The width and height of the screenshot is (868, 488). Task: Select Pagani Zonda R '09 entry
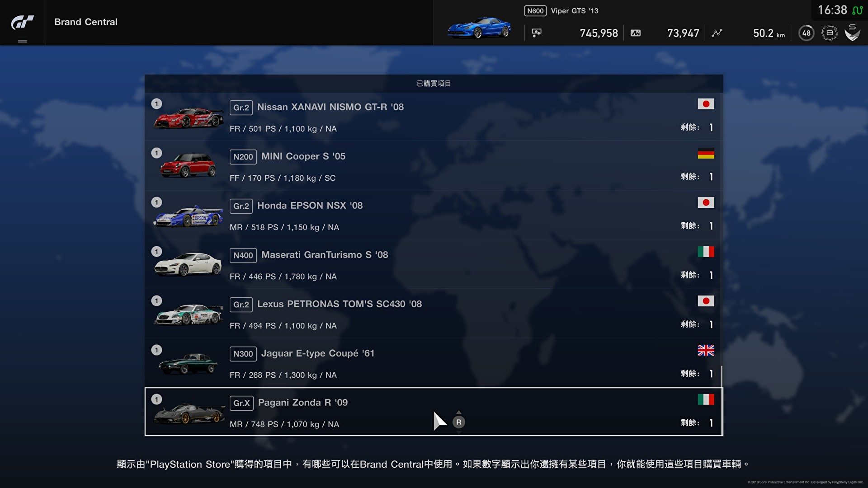point(434,412)
